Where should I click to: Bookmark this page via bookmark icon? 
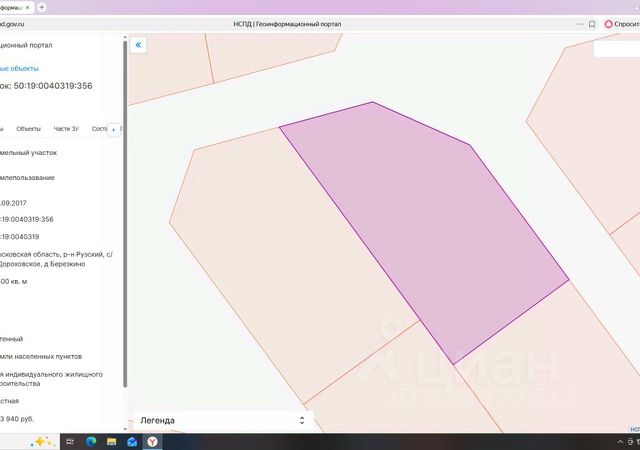click(x=592, y=24)
